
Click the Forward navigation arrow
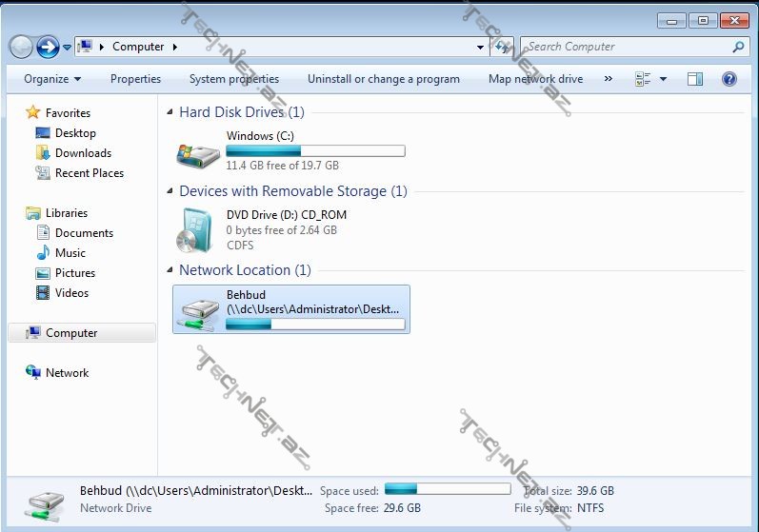click(x=48, y=47)
